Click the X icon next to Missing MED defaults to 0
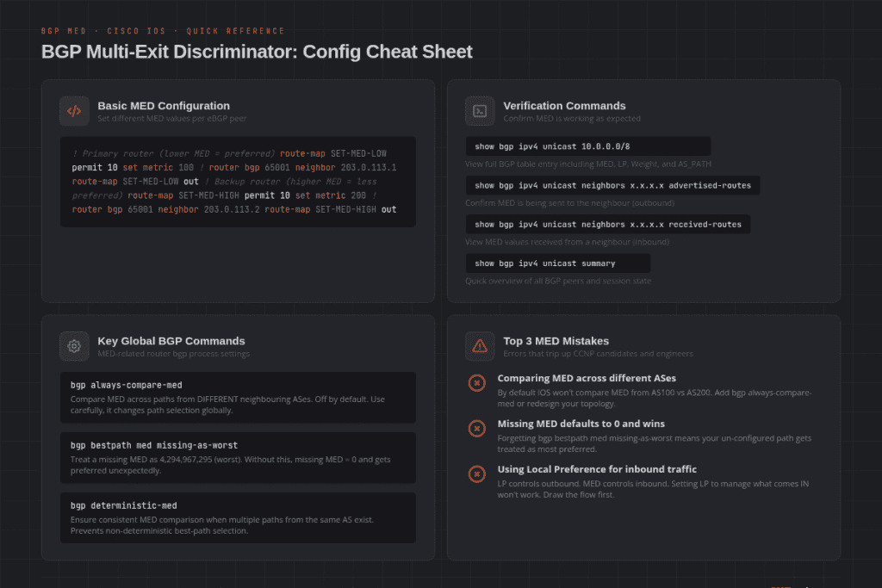Viewport: 882px width, 588px height. tap(477, 429)
